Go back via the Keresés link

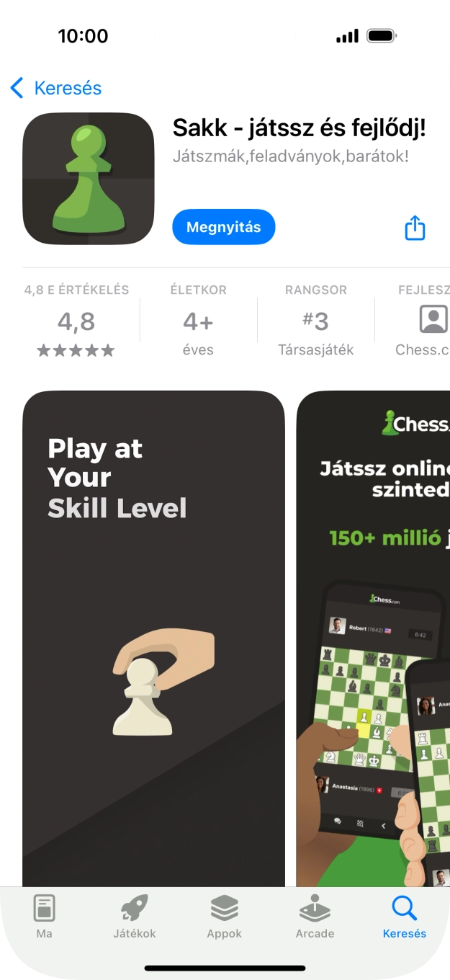(x=68, y=88)
